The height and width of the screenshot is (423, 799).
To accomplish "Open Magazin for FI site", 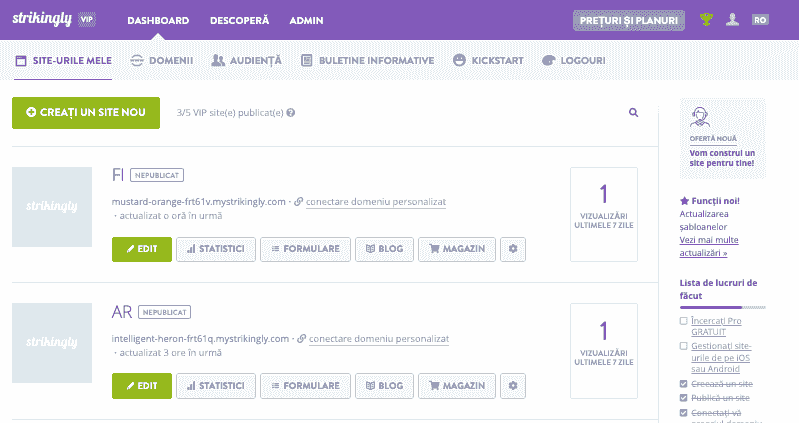I will click(457, 249).
